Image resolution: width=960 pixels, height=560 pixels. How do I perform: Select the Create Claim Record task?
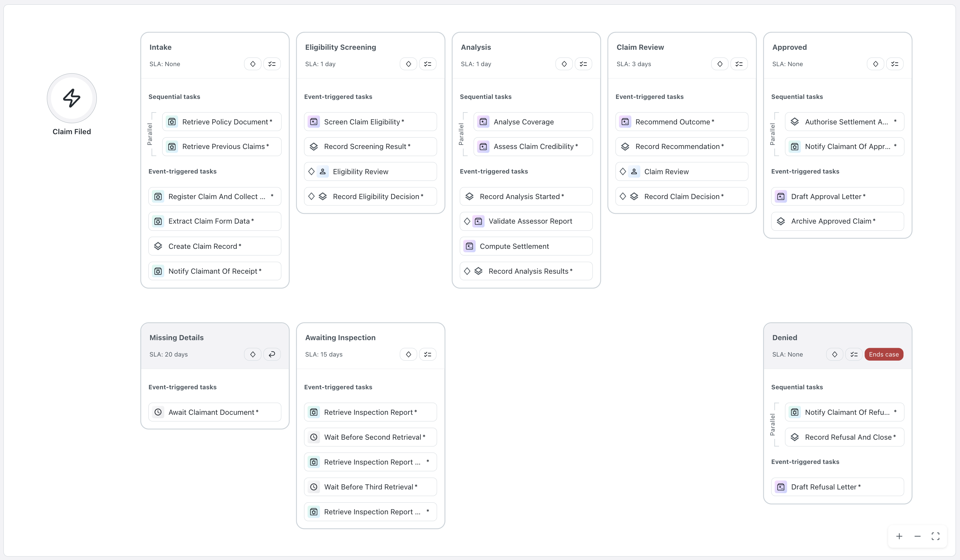[215, 246]
